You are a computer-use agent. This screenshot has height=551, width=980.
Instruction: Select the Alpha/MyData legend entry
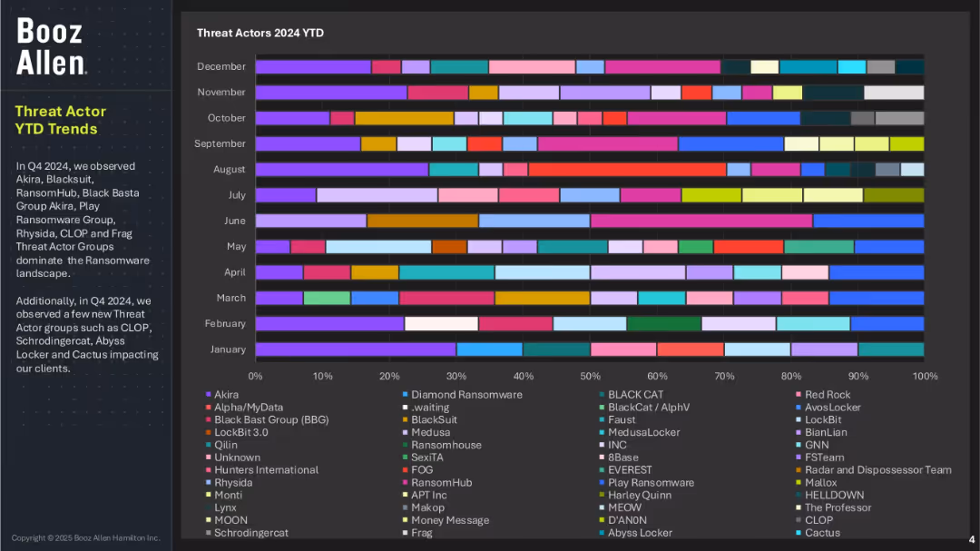pos(244,408)
